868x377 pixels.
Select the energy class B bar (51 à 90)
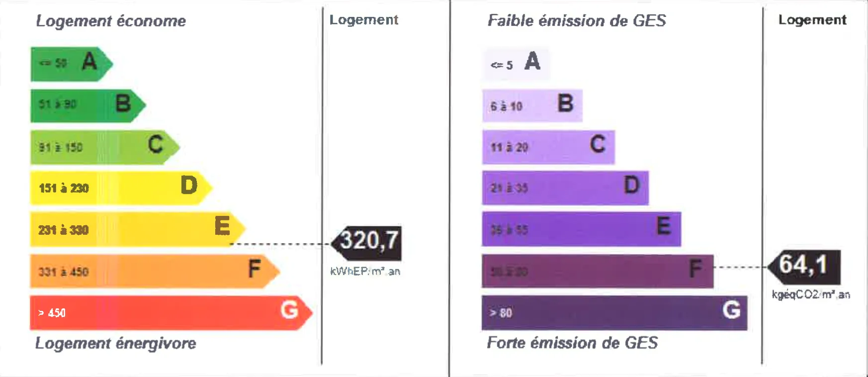pos(87,105)
